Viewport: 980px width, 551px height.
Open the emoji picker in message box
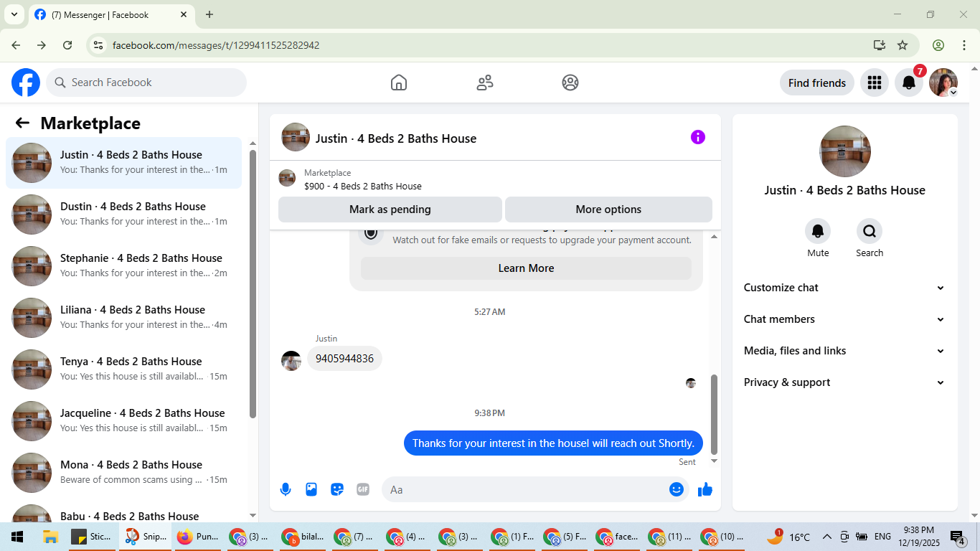(677, 489)
